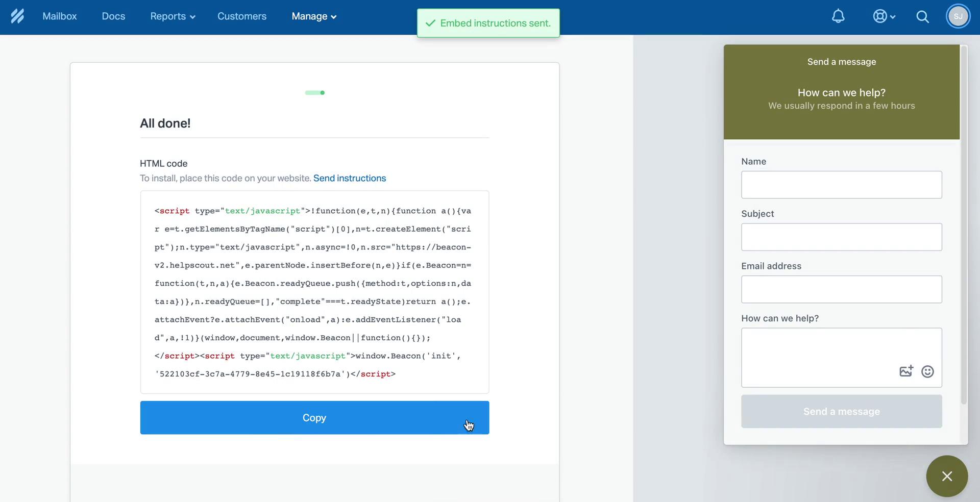Click the How can we help textarea

tap(841, 357)
